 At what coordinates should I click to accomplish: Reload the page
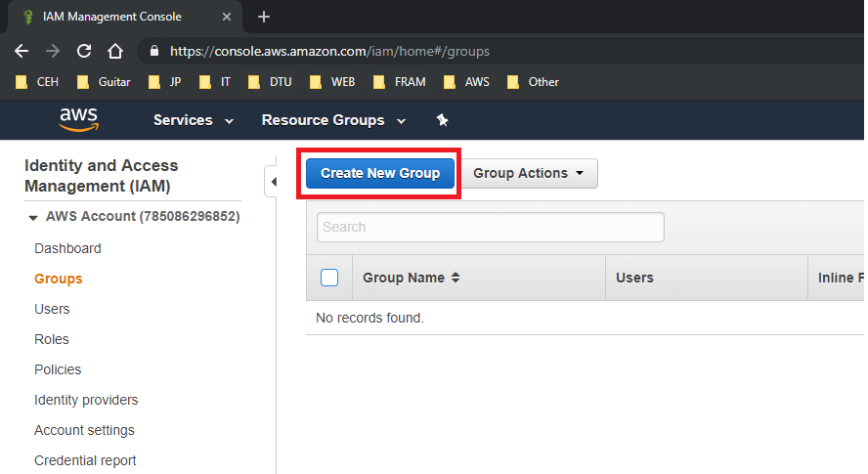84,51
